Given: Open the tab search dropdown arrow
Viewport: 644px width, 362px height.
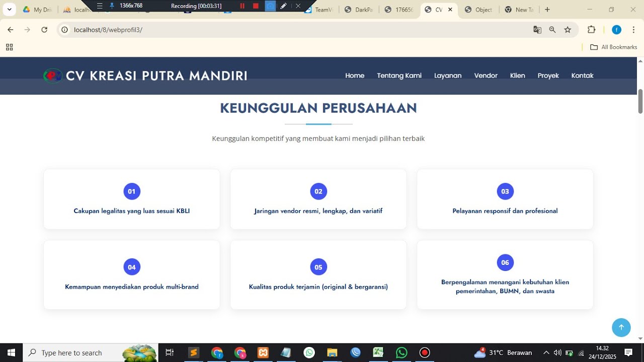Looking at the screenshot, I should [9, 10].
